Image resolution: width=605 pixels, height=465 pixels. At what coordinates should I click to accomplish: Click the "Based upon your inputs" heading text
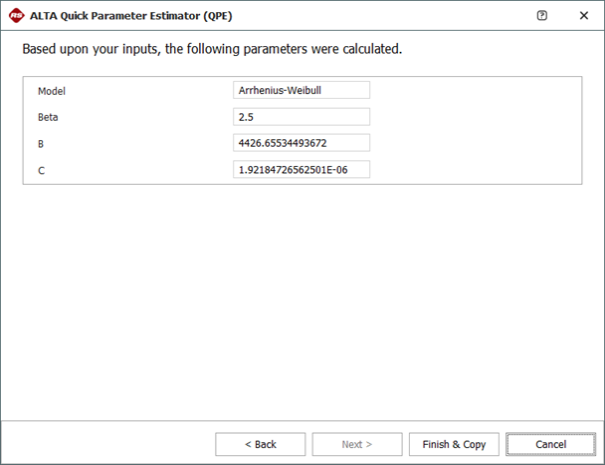[212, 49]
